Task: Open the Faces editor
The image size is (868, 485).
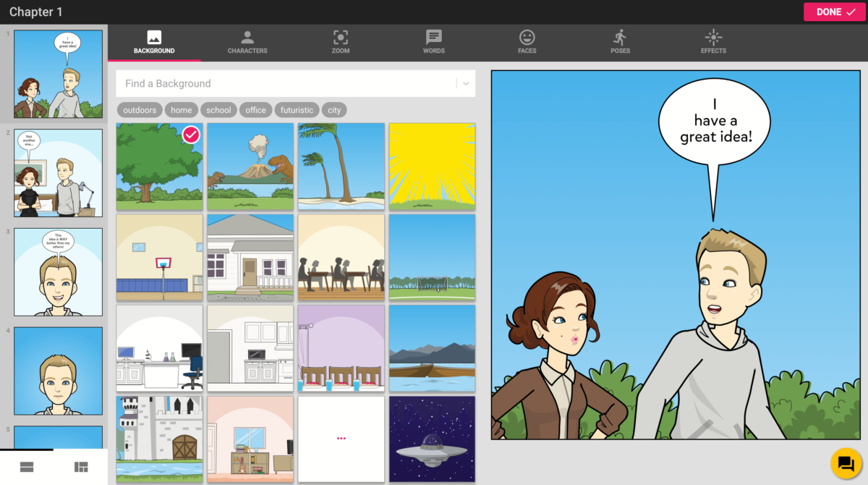Action: coord(527,41)
